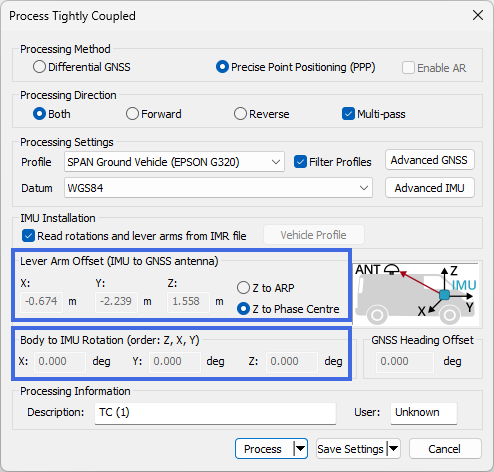
Task: Click the Description text field
Action: (x=215, y=413)
